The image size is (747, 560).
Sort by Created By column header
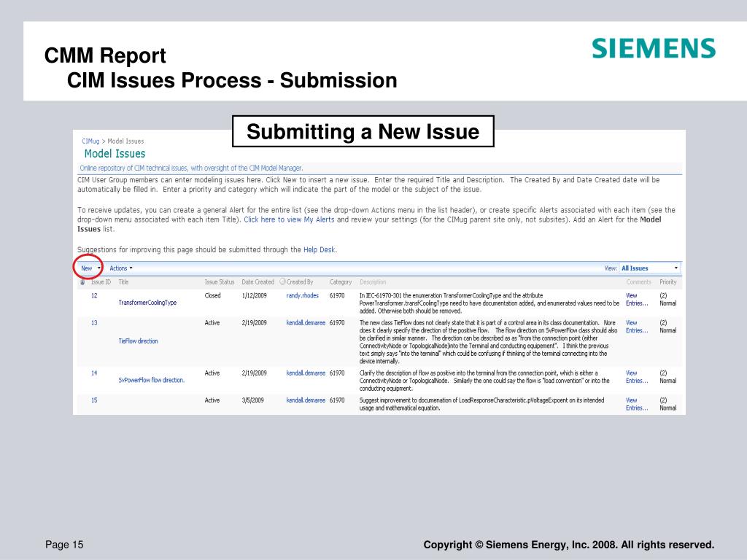300,282
